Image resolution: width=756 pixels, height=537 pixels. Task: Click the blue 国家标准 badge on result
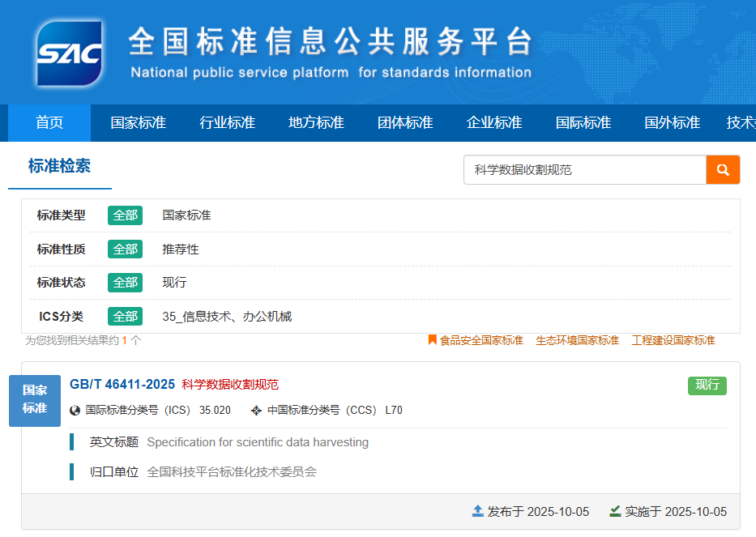tap(35, 399)
